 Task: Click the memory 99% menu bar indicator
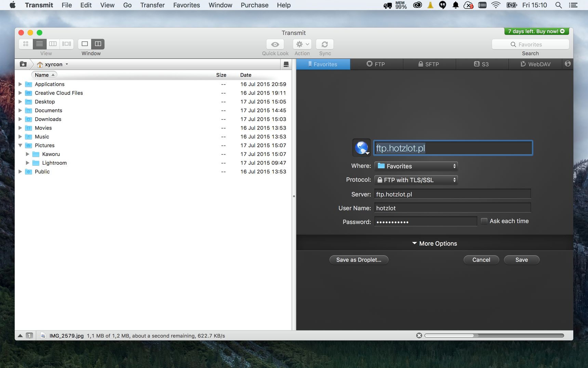pyautogui.click(x=401, y=5)
